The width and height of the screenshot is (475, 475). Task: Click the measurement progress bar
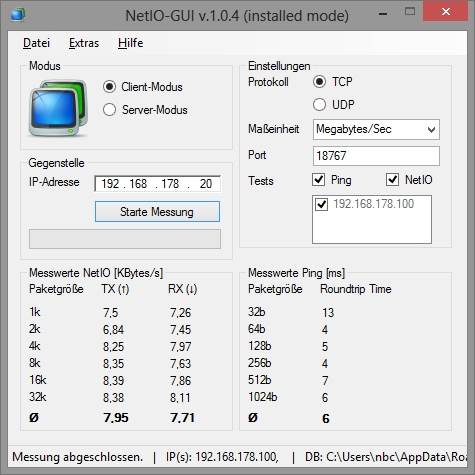coord(125,239)
